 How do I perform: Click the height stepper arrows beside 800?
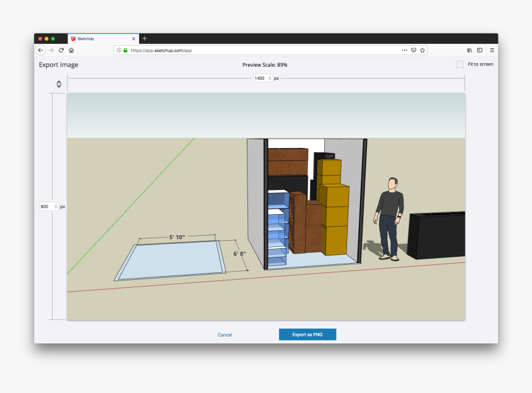(x=56, y=207)
